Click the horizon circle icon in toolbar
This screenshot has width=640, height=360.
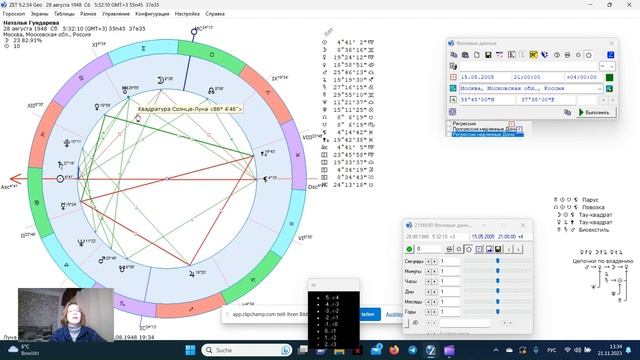pyautogui.click(x=567, y=55)
